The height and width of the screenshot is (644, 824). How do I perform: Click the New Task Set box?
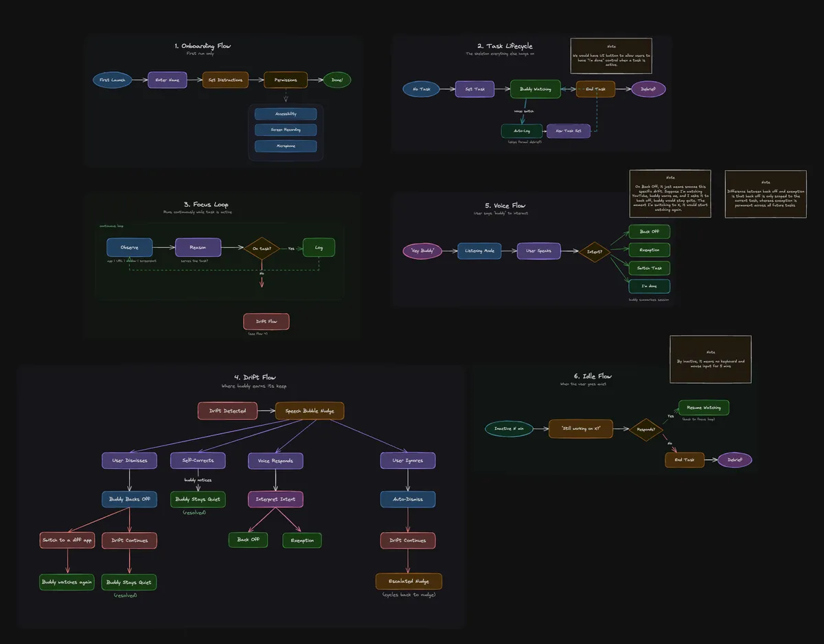click(x=569, y=130)
